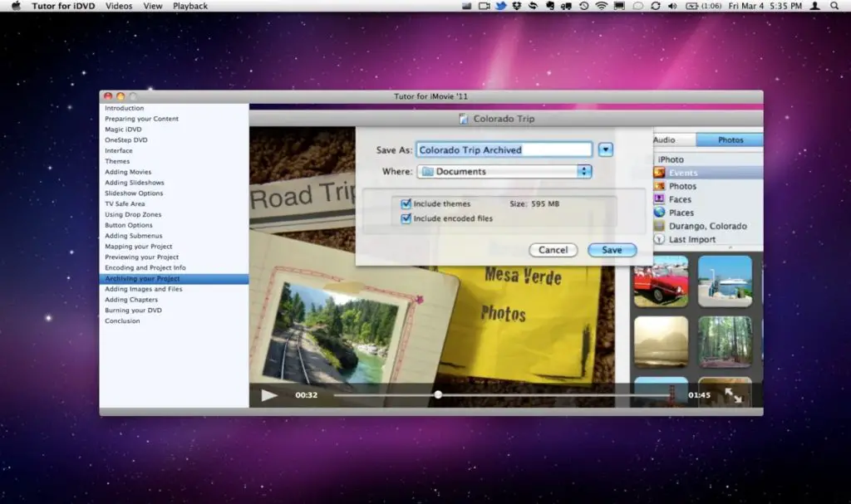Open the Apple menu
851x504 pixels.
(x=16, y=6)
